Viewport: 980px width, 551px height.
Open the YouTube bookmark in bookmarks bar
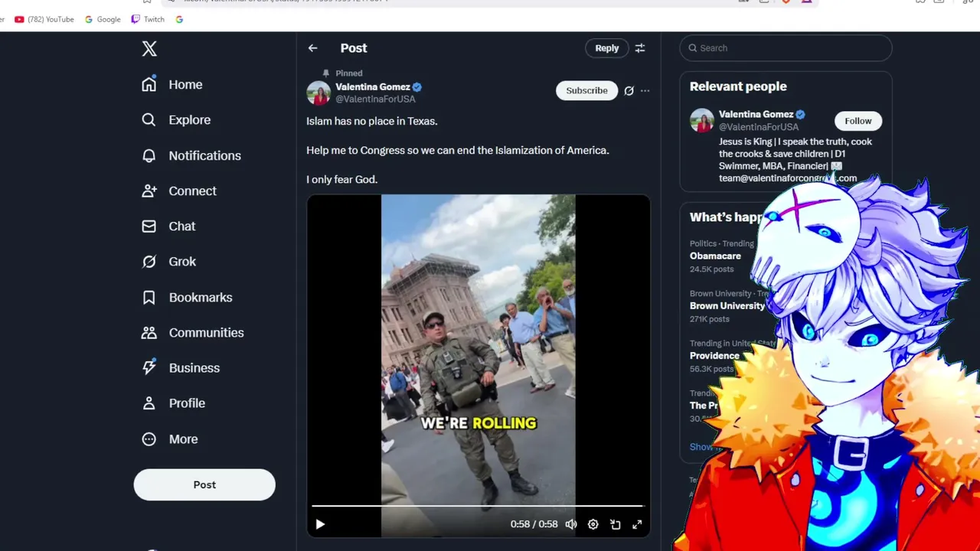[44, 19]
